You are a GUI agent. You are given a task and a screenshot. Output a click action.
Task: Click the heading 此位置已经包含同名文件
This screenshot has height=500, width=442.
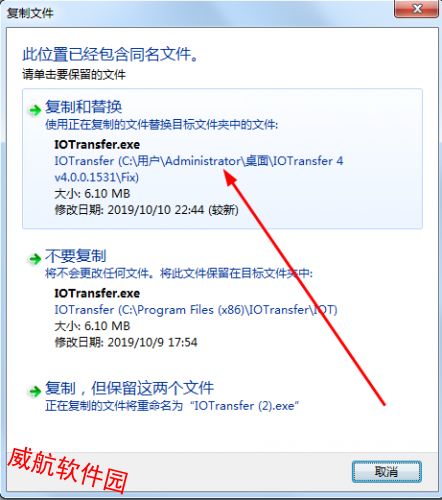click(x=110, y=54)
